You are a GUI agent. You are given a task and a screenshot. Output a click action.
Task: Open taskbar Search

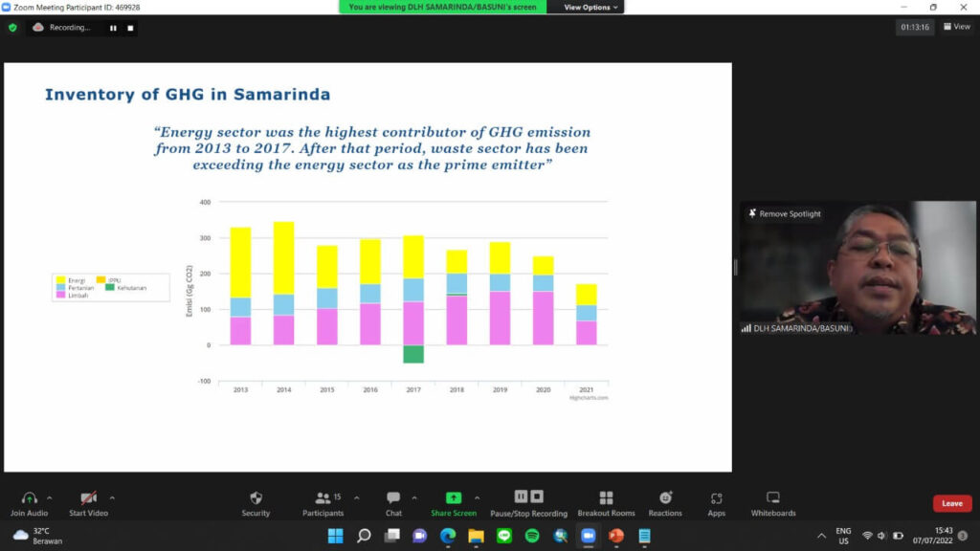coord(364,536)
